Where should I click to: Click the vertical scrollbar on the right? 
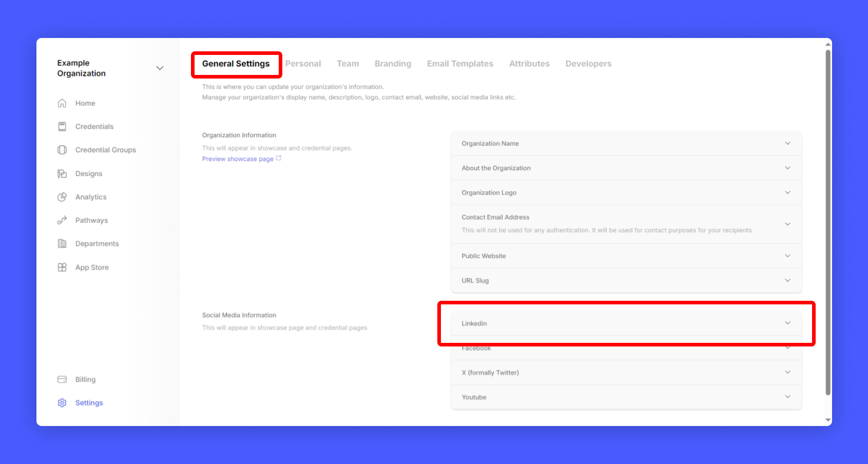point(827,221)
